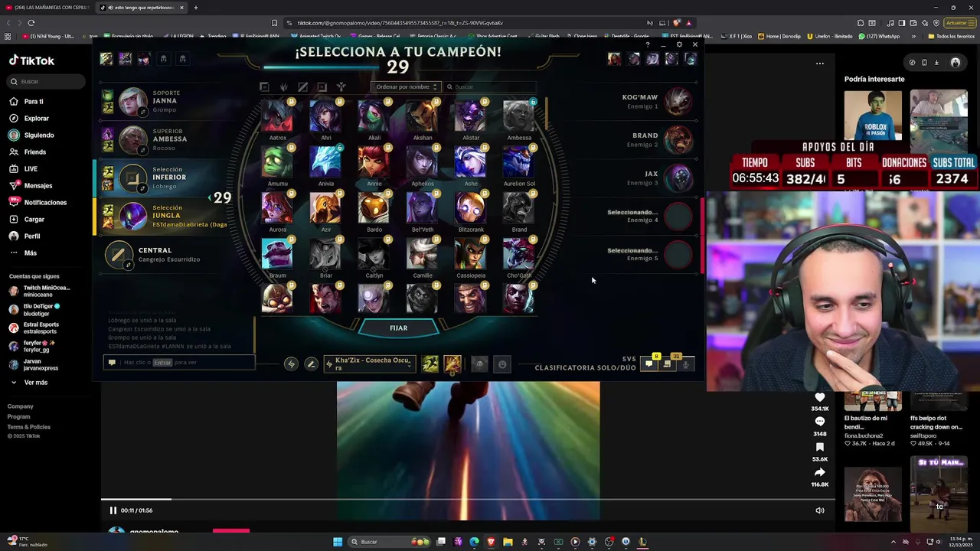
Task: Open TikTok profile avatar at top right
Action: [955, 63]
